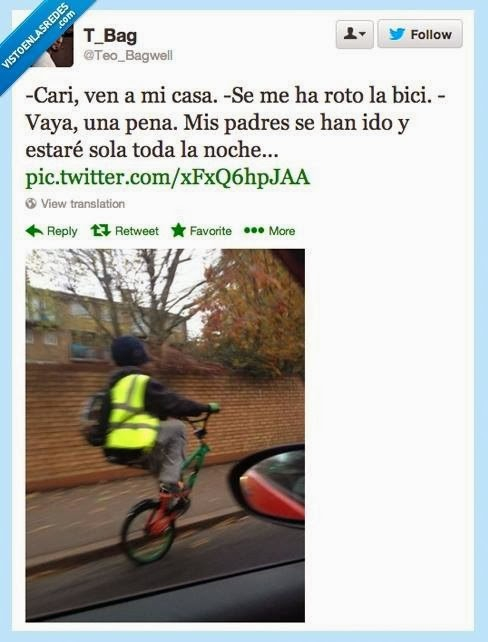The height and width of the screenshot is (642, 488).
Task: Mark tweet with Favorite label
Action: [210, 231]
